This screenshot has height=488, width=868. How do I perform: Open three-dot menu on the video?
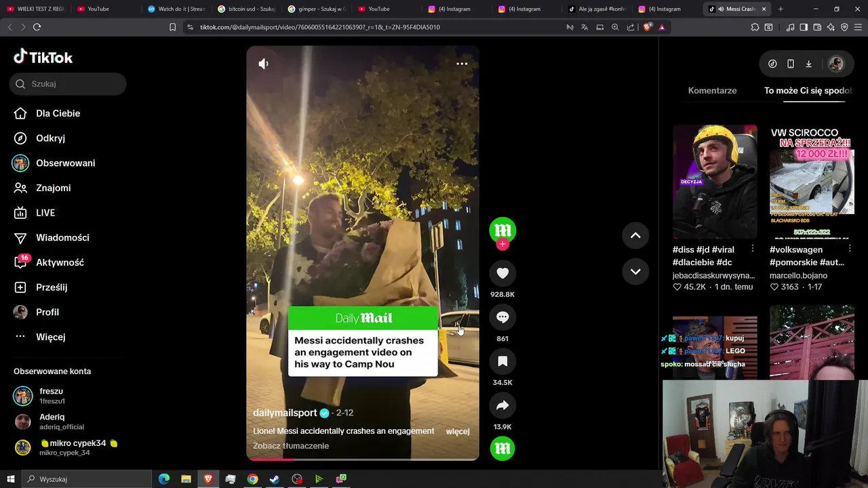462,64
